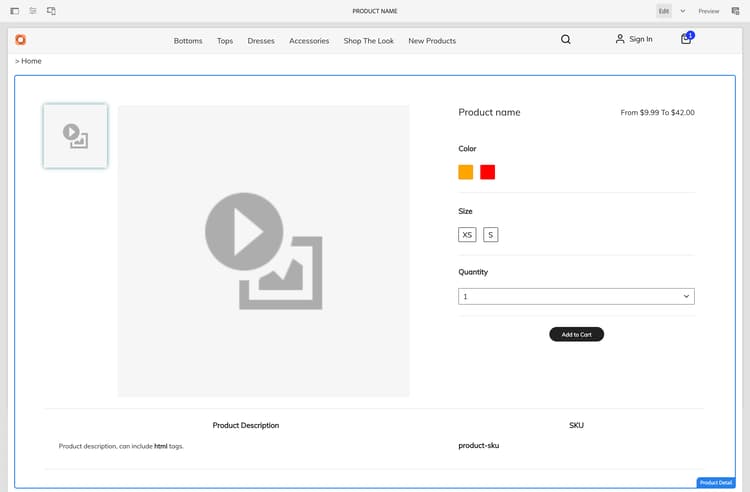Switch to Preview mode
Screen dimensions: 750x492
[x=708, y=11]
